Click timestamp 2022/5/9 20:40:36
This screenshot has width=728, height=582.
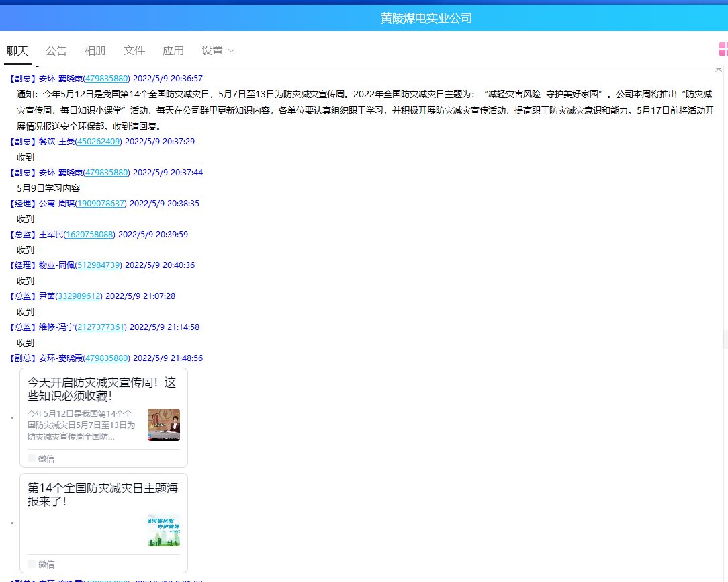[x=160, y=265]
